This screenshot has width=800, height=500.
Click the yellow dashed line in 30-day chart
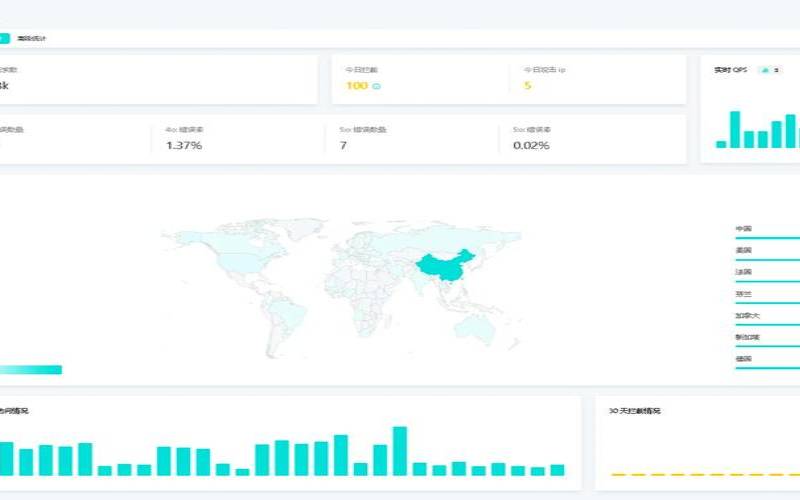tap(705, 475)
